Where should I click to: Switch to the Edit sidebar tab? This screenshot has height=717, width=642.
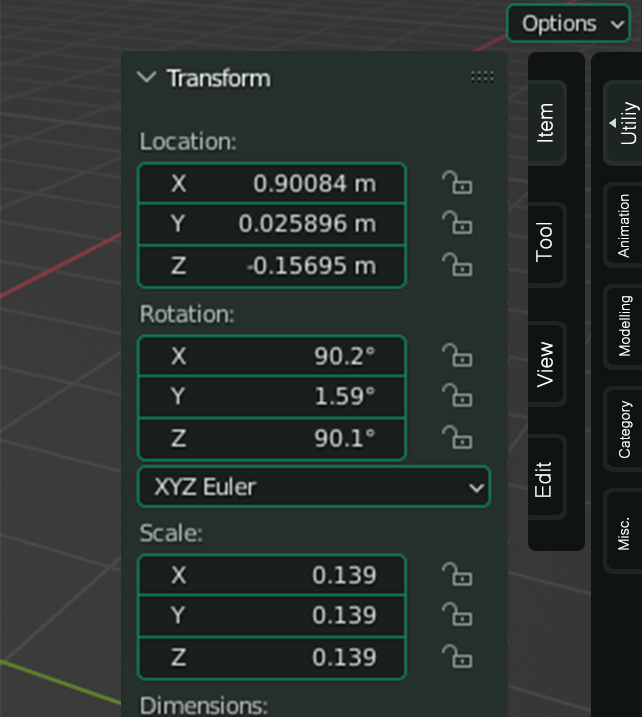click(546, 478)
